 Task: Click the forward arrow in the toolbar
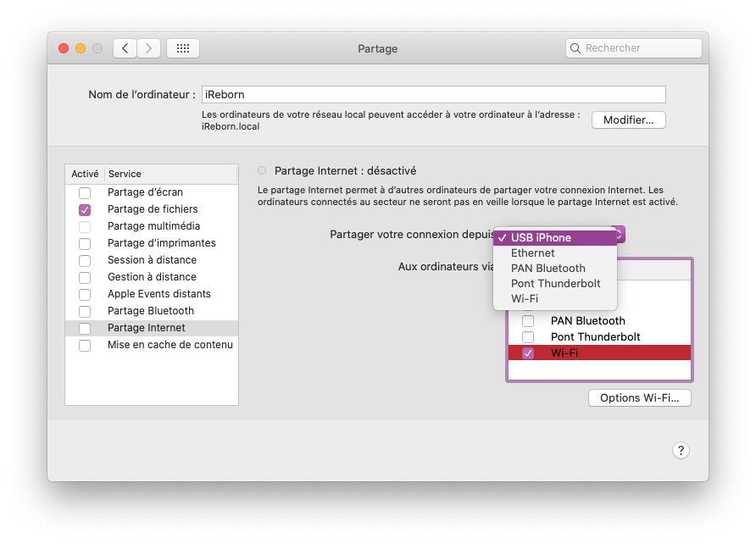pos(148,48)
